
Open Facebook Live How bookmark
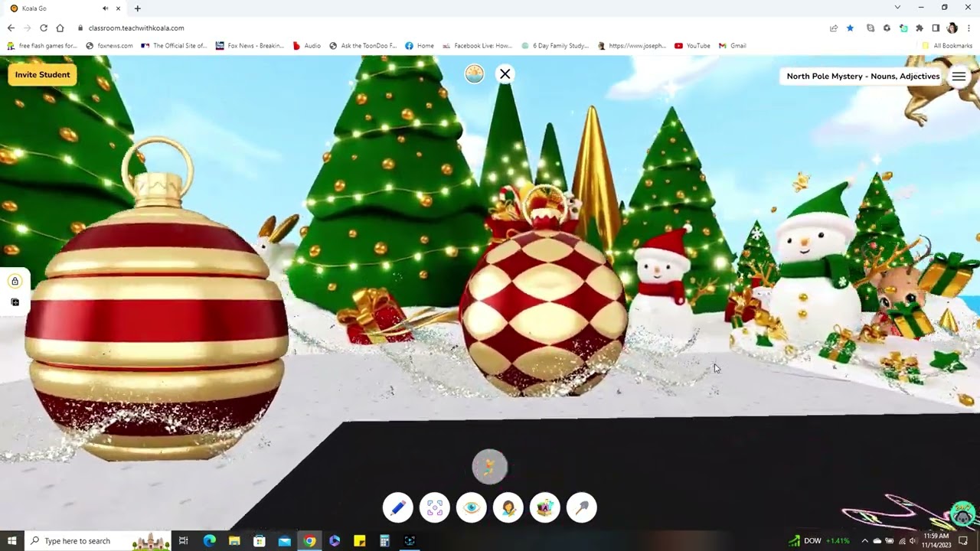coord(477,46)
